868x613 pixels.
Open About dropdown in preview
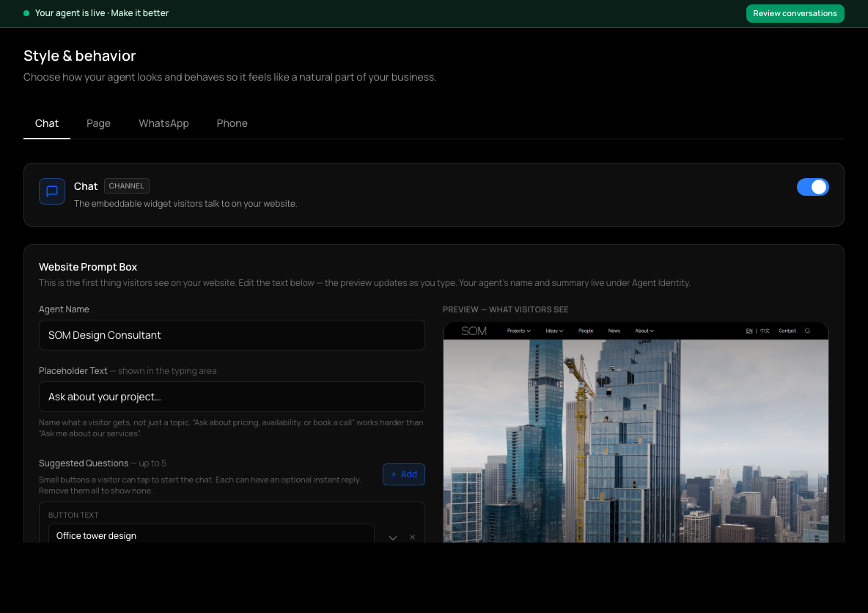pos(644,331)
